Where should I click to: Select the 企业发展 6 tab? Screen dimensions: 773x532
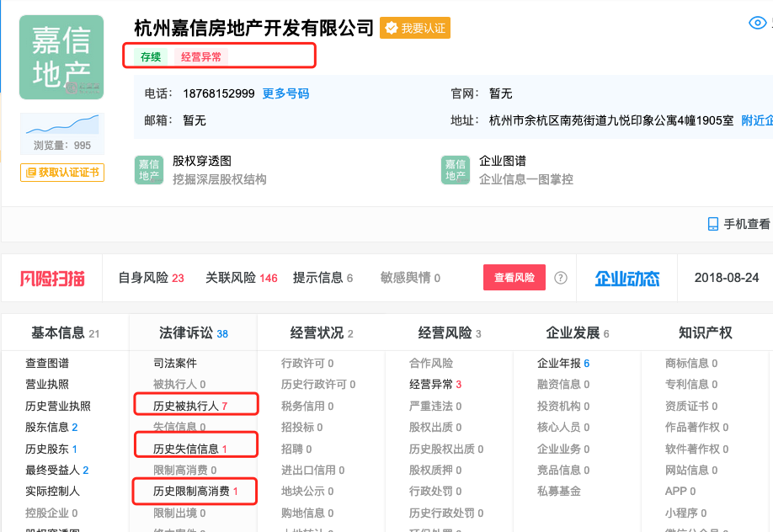click(x=578, y=333)
